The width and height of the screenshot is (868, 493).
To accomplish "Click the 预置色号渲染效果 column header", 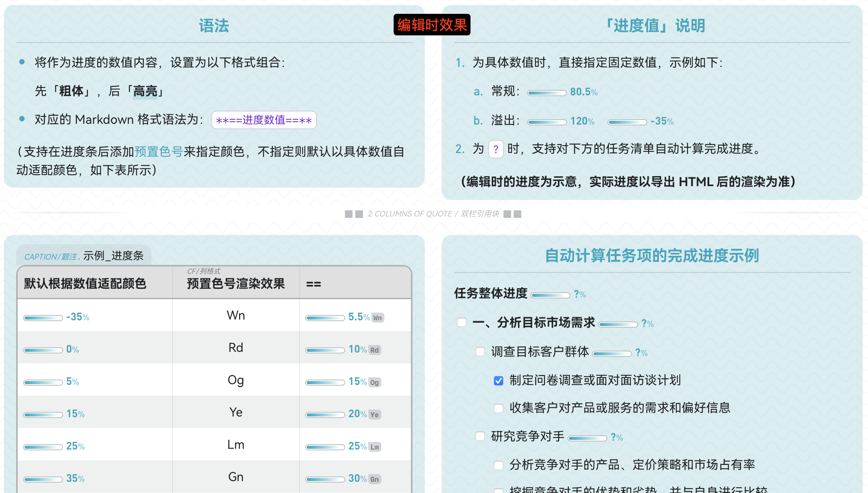I will (236, 284).
